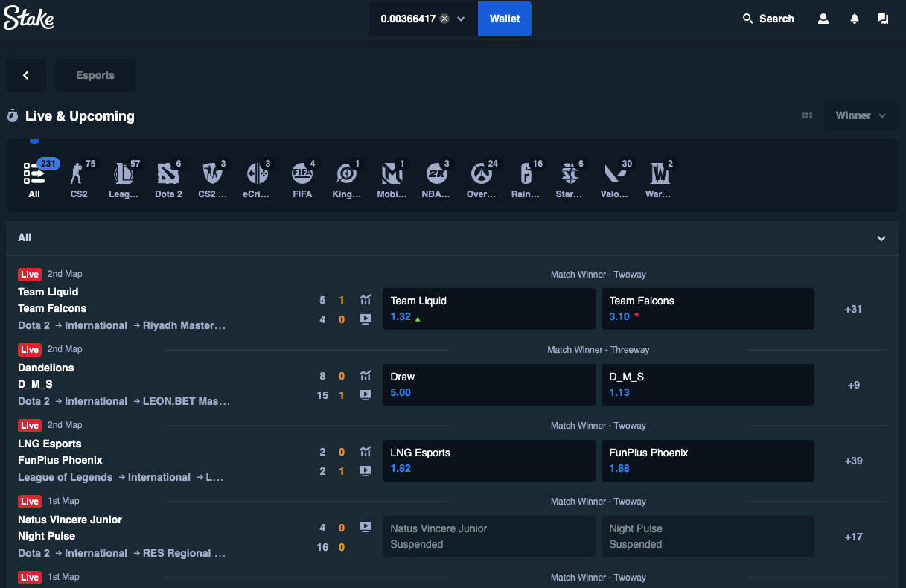Open the Dandelions match name
The image size is (906, 588).
(46, 368)
